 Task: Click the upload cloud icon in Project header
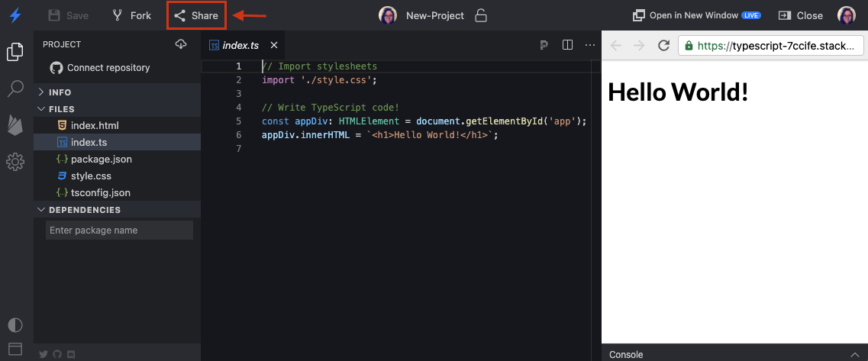[181, 44]
